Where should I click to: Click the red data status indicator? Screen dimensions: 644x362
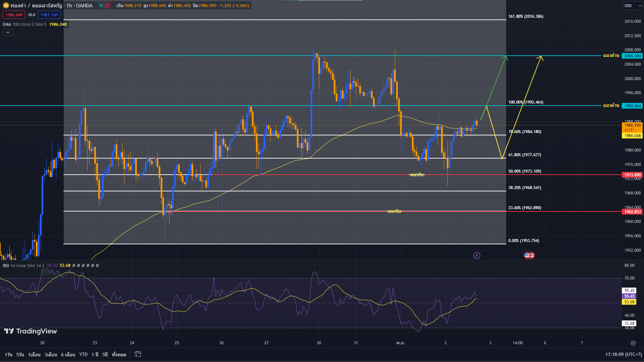coord(107,5)
